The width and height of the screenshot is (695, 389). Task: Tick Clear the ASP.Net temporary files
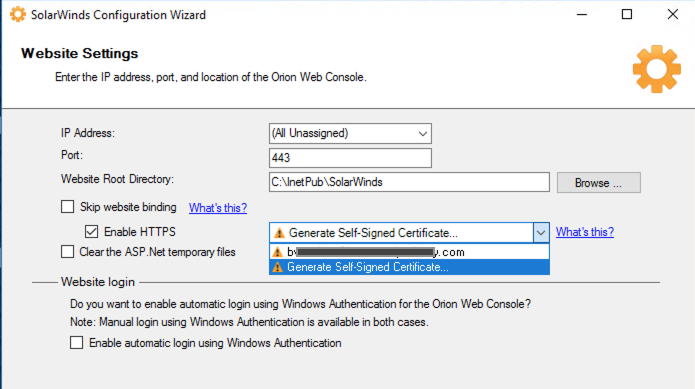pyautogui.click(x=67, y=252)
